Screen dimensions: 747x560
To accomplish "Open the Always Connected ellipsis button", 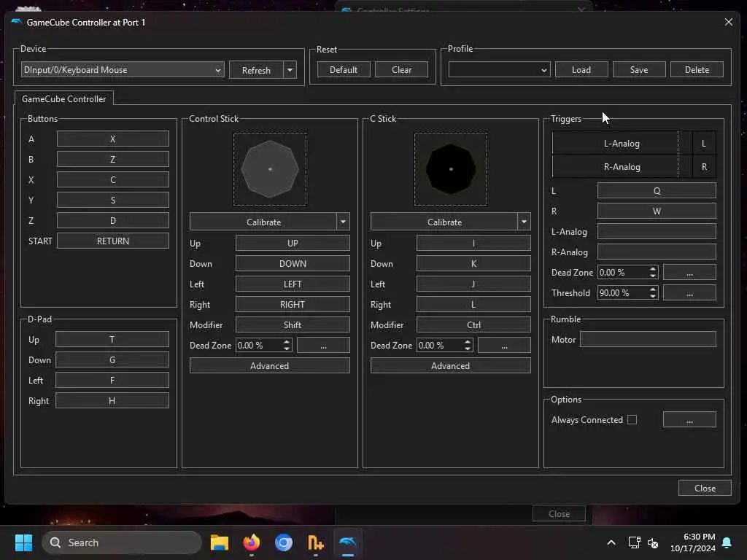I will [x=689, y=419].
